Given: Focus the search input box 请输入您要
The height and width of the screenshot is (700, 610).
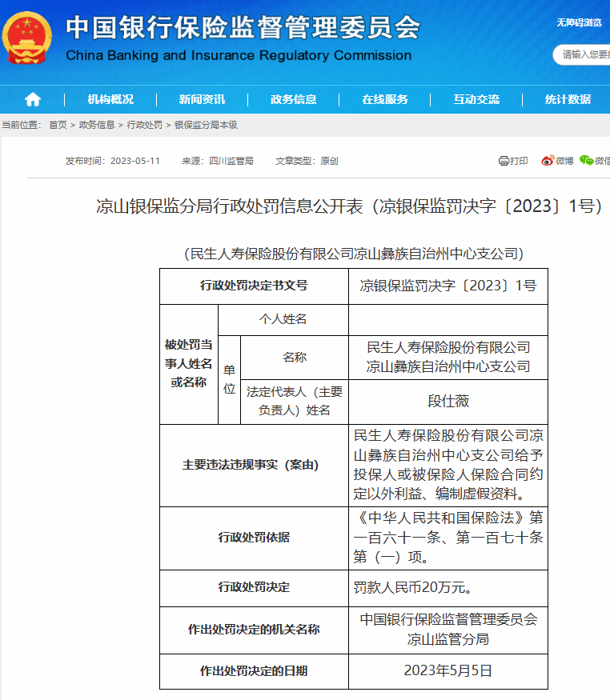Looking at the screenshot, I should 584,54.
